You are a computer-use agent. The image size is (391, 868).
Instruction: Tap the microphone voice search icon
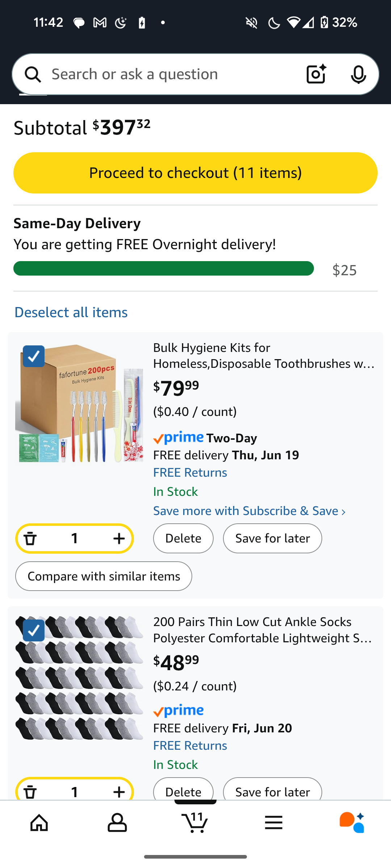coord(358,74)
